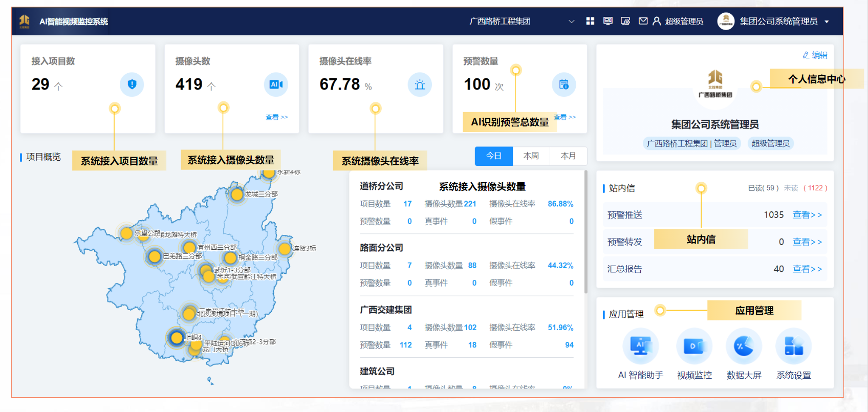868x412 pixels.
Task: Click the AI camera icon on 摄像头数 card
Action: [x=276, y=84]
